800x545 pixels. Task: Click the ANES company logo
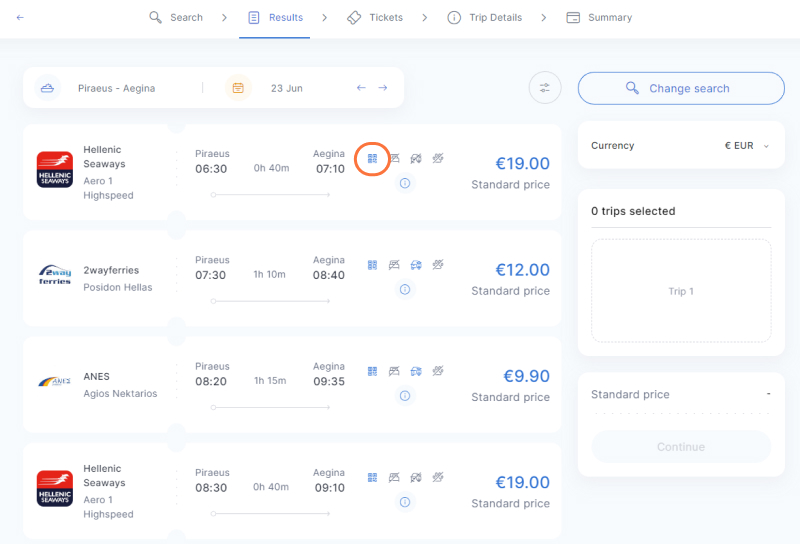(x=55, y=381)
